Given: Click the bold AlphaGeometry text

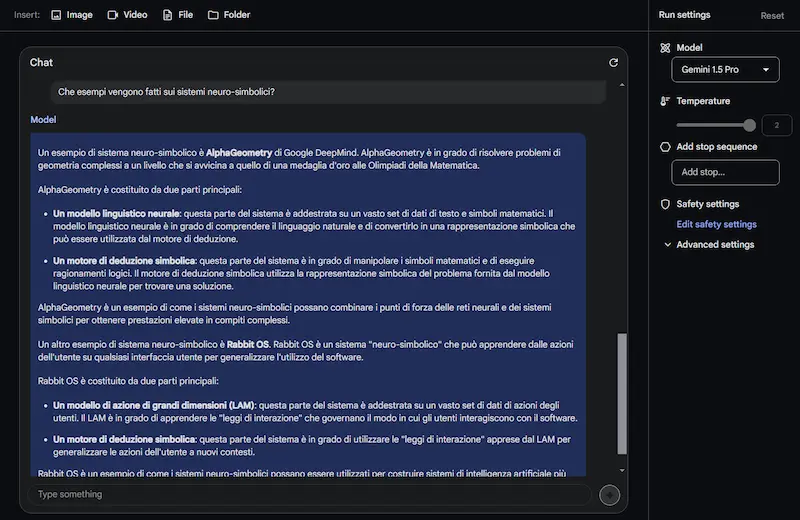Looking at the screenshot, I should 239,153.
